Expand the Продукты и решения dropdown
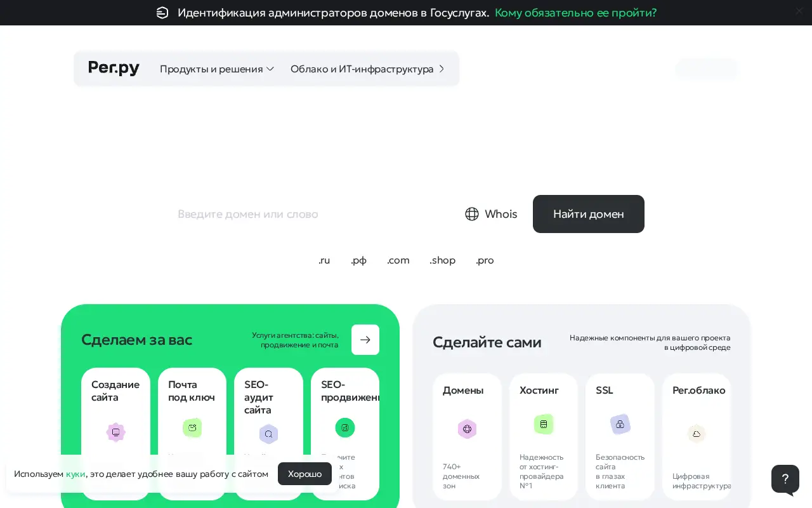The image size is (812, 508). click(x=217, y=69)
